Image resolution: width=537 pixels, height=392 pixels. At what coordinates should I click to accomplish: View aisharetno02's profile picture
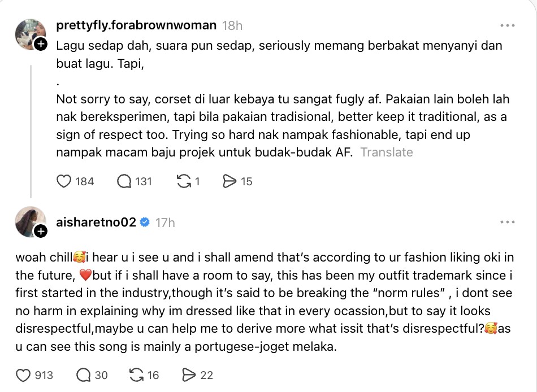click(x=28, y=221)
